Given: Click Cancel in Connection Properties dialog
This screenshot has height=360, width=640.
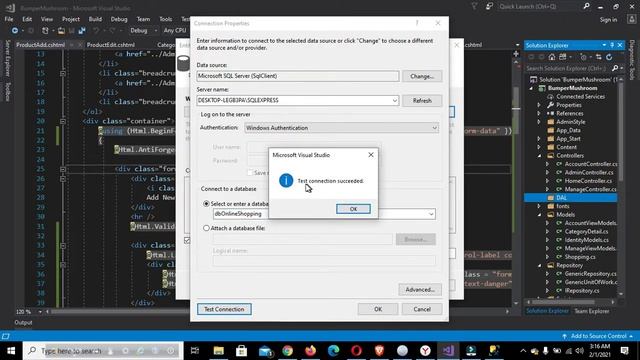Looking at the screenshot, I should coord(422,309).
